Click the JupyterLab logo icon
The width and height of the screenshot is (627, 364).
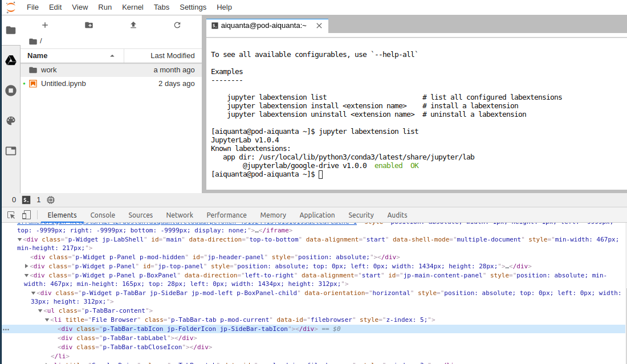coord(11,7)
